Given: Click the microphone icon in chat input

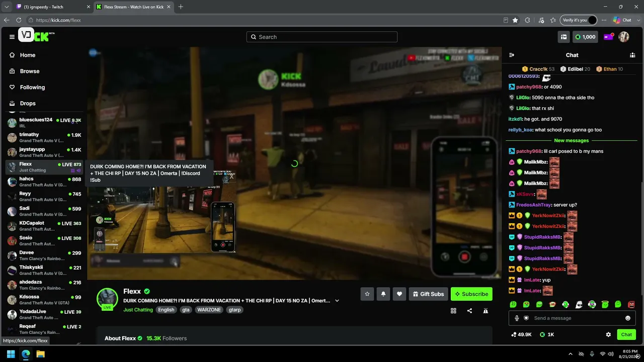Looking at the screenshot, I should click(517, 318).
